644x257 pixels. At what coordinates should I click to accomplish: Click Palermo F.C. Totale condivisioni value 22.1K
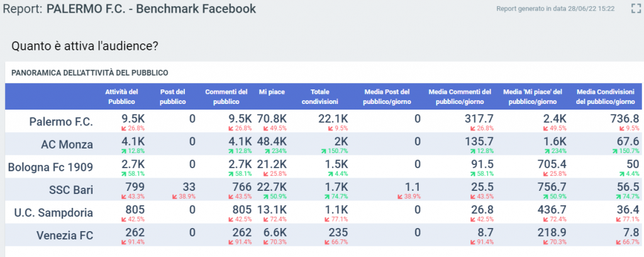[x=333, y=119]
